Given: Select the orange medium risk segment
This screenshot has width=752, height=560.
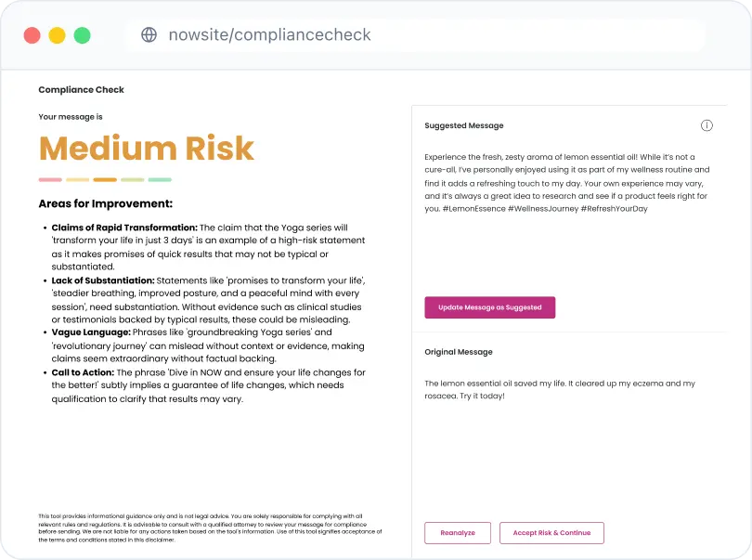Looking at the screenshot, I should 105,179.
